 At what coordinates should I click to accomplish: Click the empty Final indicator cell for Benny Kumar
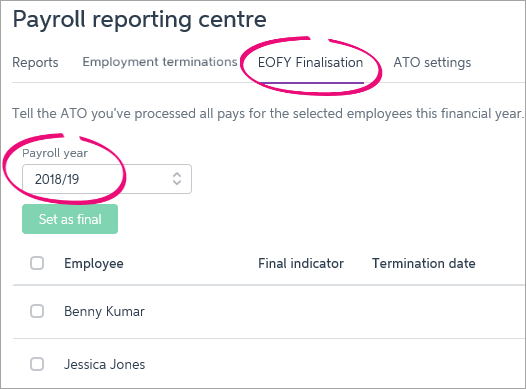click(x=301, y=312)
